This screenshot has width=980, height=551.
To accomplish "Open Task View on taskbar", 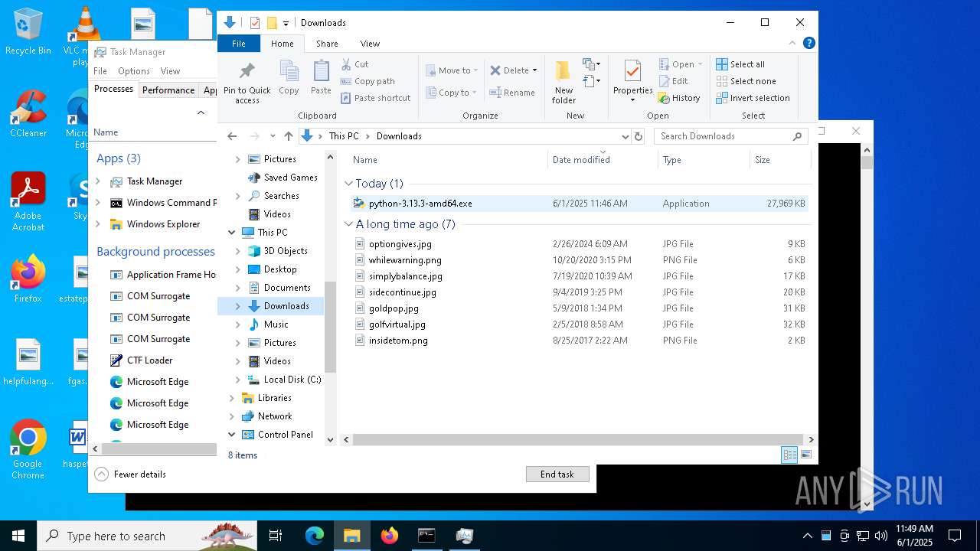I will coord(276,536).
